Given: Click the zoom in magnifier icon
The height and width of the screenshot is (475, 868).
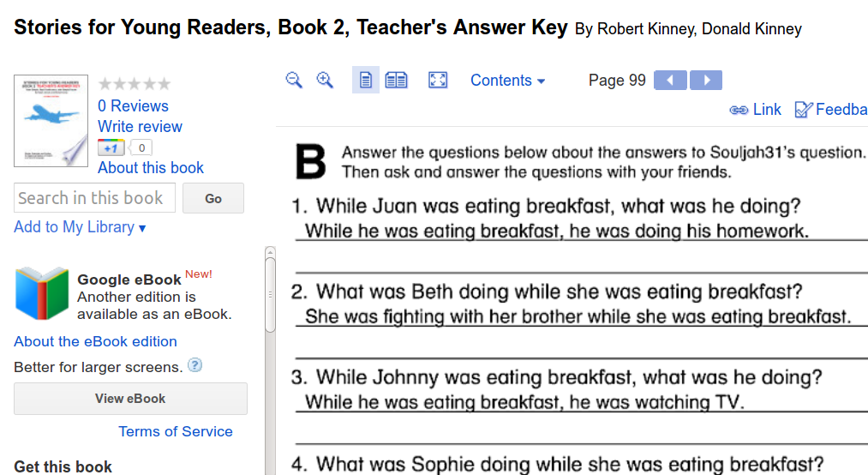Looking at the screenshot, I should point(325,80).
